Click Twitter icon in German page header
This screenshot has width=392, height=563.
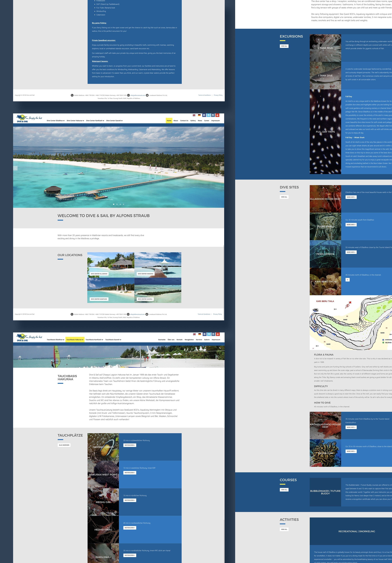pyautogui.click(x=209, y=334)
